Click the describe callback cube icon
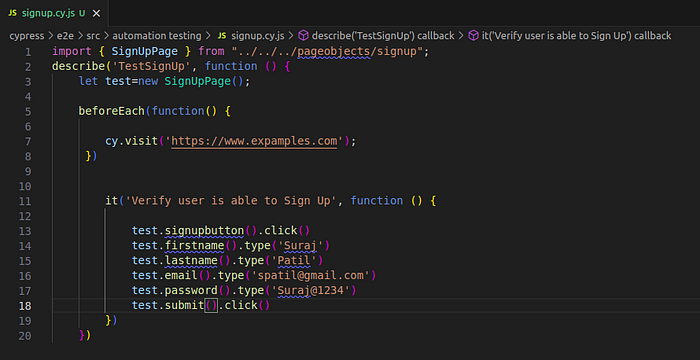 click(304, 36)
